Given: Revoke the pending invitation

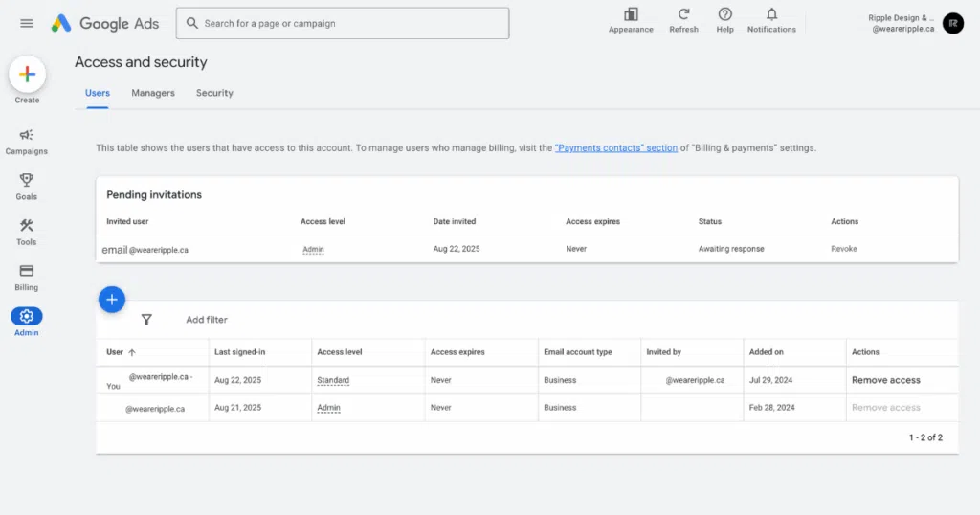Looking at the screenshot, I should click(x=843, y=249).
